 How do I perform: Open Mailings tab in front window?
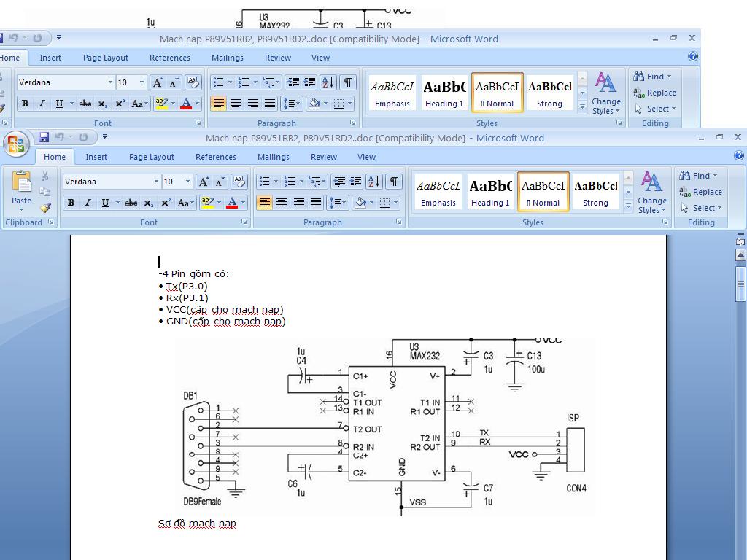point(274,157)
